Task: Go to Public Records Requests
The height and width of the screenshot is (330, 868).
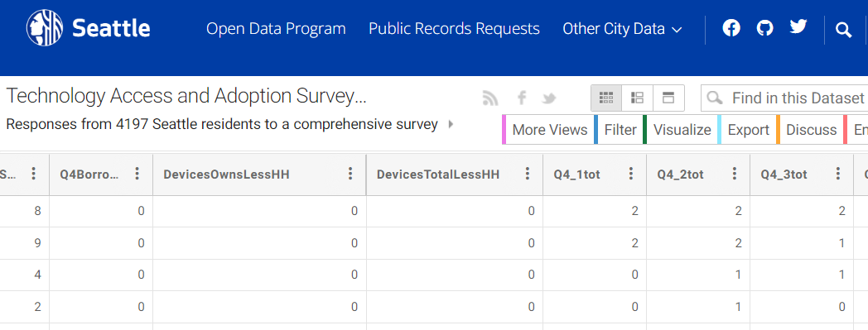Action: coord(454,29)
